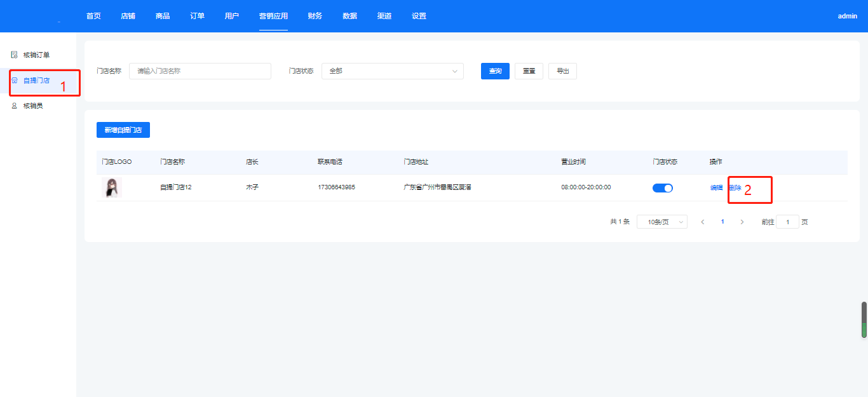Viewport: 868px width, 397px height.
Task: Click the 核销员 person icon
Action: pos(14,106)
